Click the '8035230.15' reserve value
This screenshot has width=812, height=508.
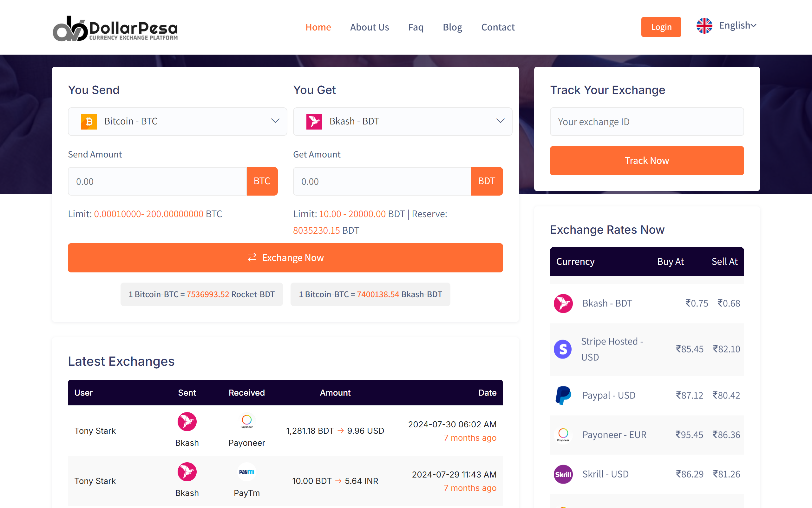coord(317,231)
